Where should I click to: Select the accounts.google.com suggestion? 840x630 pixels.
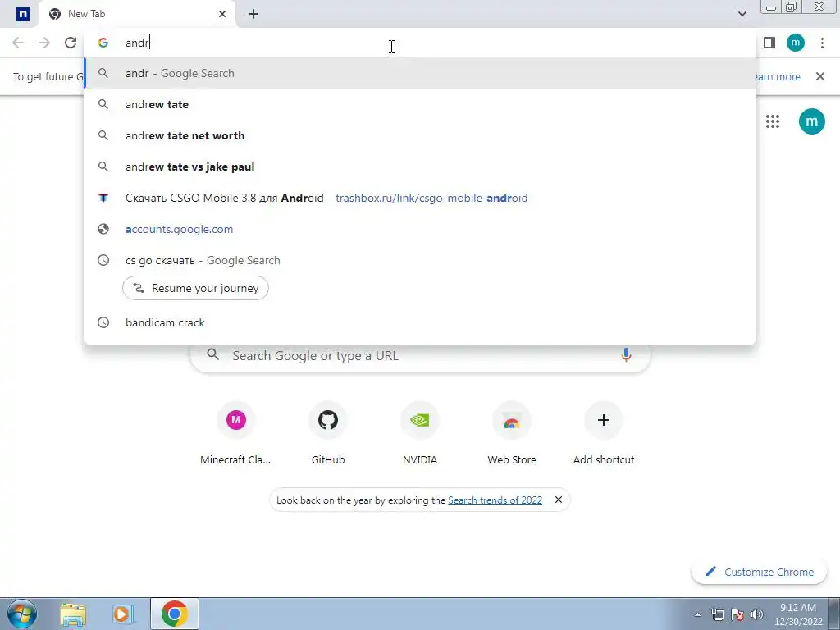(420, 229)
